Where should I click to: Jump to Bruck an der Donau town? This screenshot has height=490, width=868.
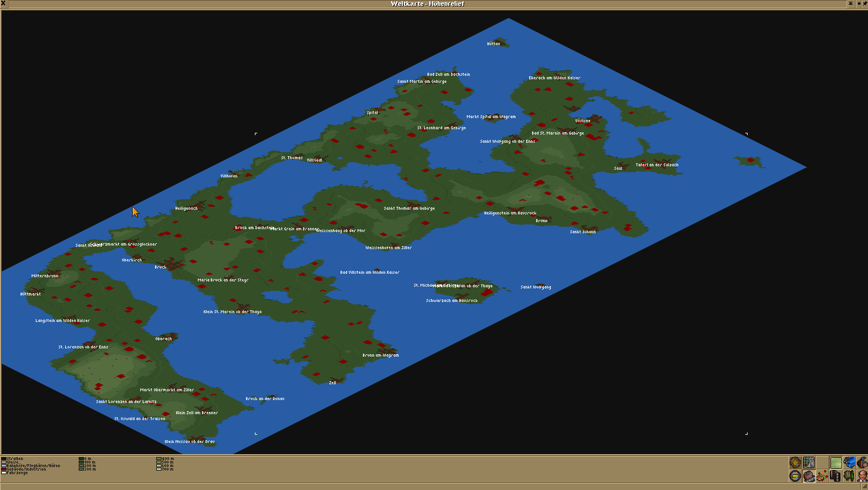tap(265, 398)
